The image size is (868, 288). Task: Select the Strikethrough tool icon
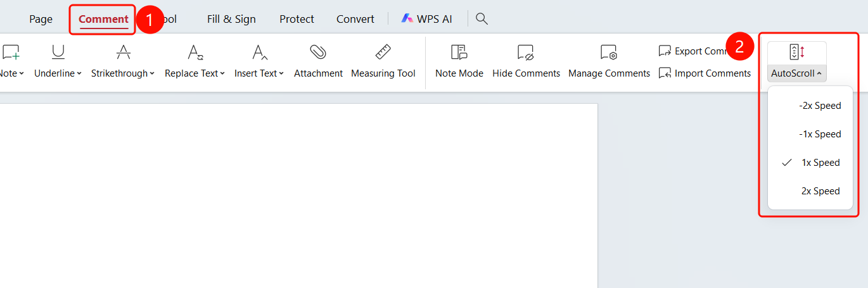[x=124, y=52]
